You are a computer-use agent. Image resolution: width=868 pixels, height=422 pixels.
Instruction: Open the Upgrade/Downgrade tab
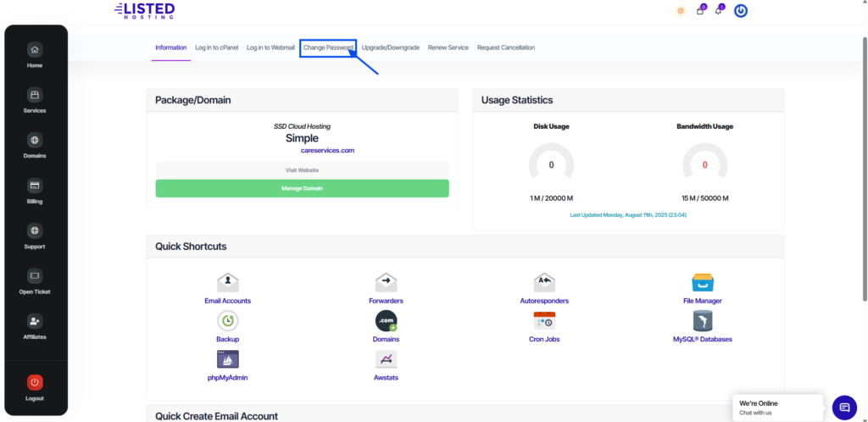coord(392,47)
